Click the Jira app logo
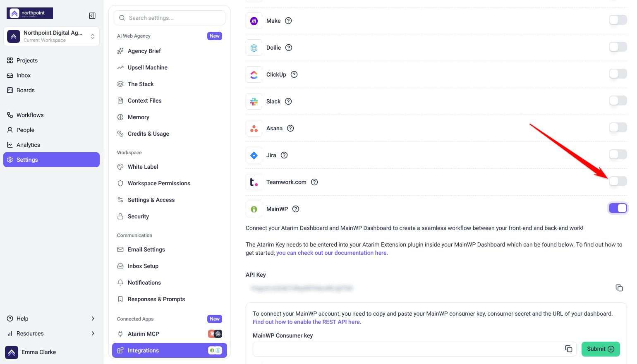 (x=254, y=155)
